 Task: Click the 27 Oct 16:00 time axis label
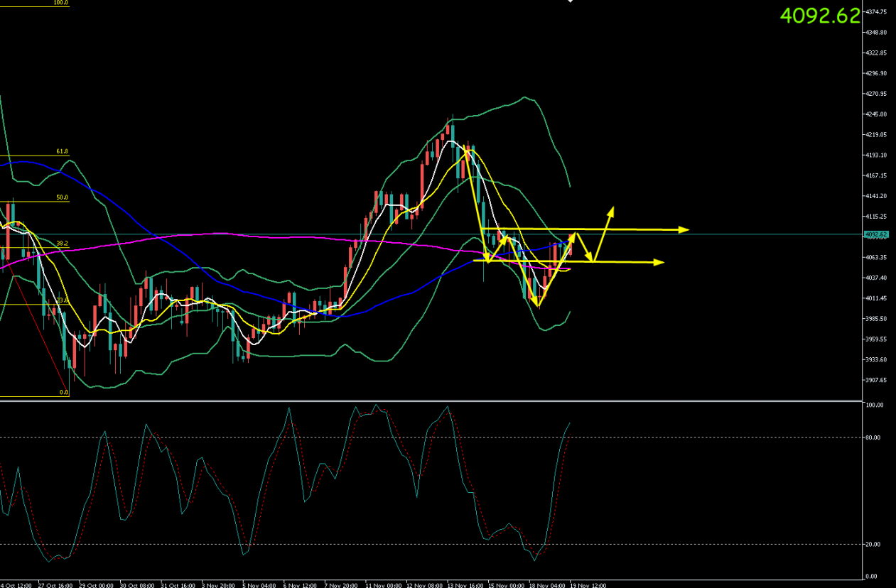[x=55, y=584]
